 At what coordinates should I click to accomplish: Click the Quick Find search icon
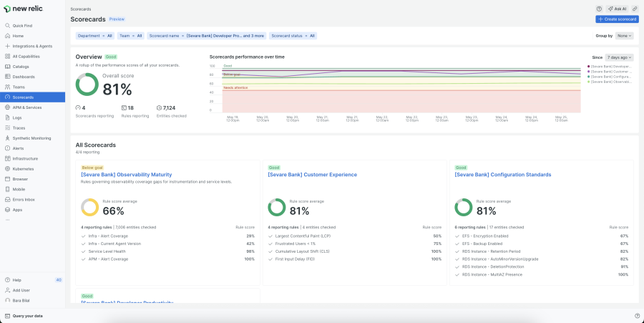click(7, 25)
